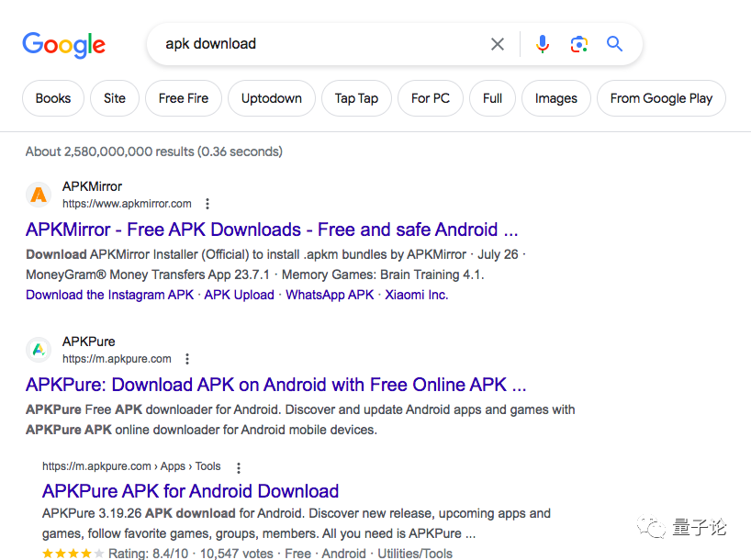This screenshot has height=560, width=751.
Task: Open the APKPure result's three-dot menu
Action: coord(187,359)
